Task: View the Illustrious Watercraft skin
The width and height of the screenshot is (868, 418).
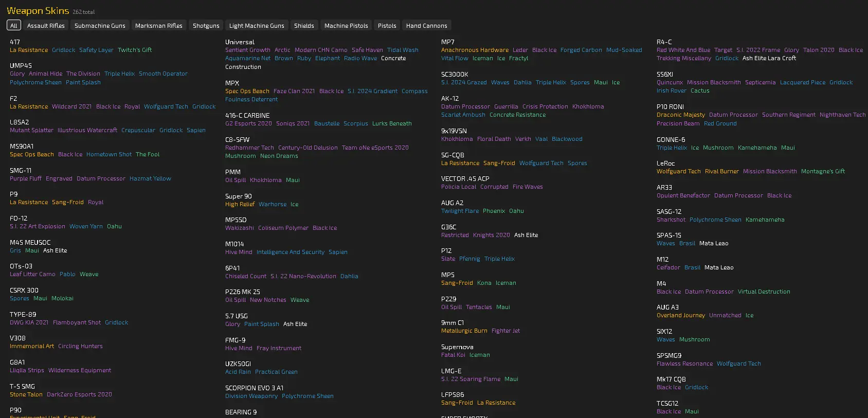Action: (87, 130)
